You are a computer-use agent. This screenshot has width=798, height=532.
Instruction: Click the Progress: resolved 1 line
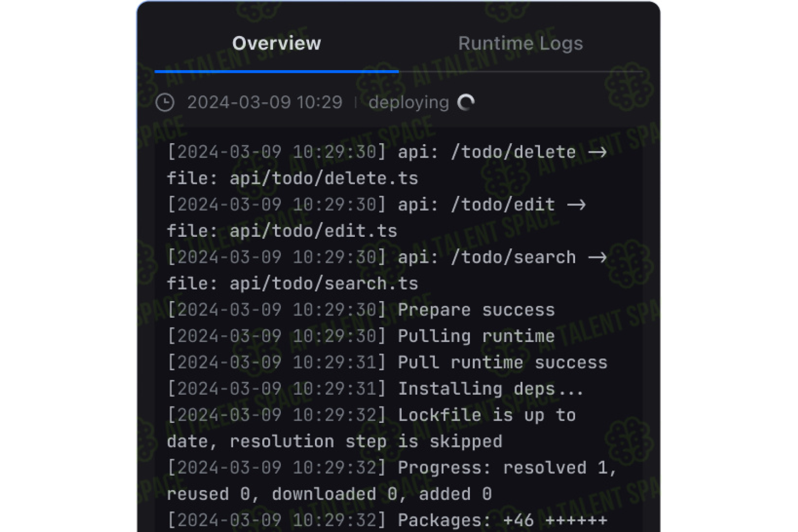tap(392, 468)
